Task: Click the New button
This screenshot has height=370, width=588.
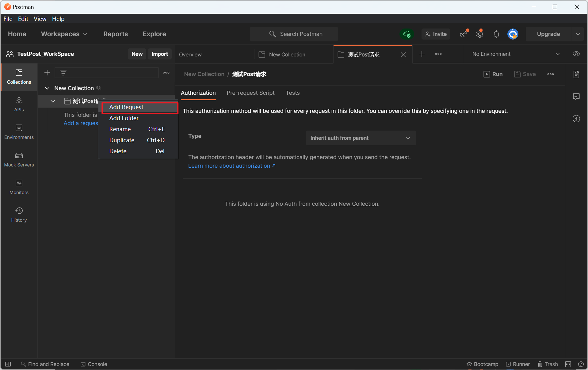Action: click(x=137, y=54)
